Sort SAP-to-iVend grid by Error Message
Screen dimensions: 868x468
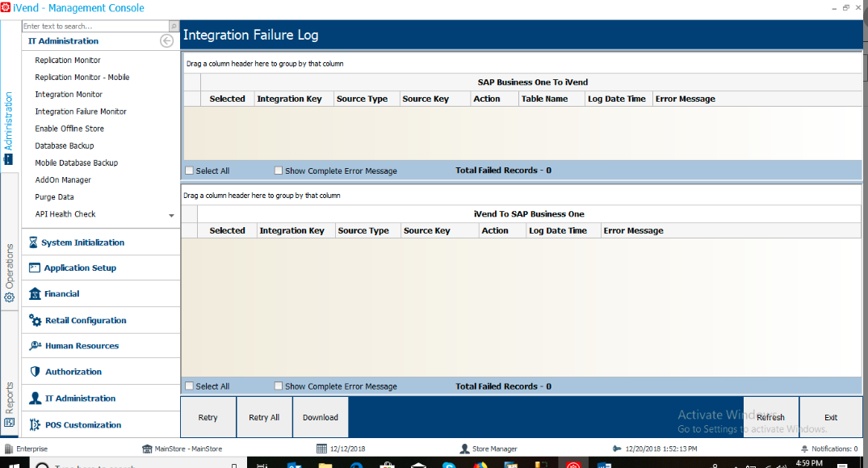point(757,99)
